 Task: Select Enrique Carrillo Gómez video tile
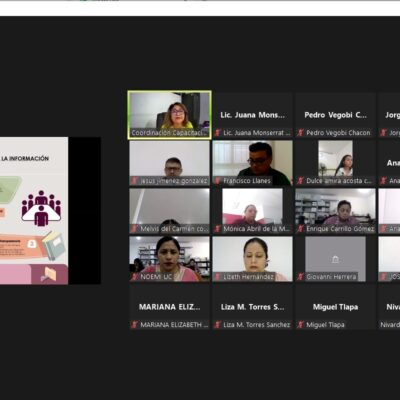point(335,211)
